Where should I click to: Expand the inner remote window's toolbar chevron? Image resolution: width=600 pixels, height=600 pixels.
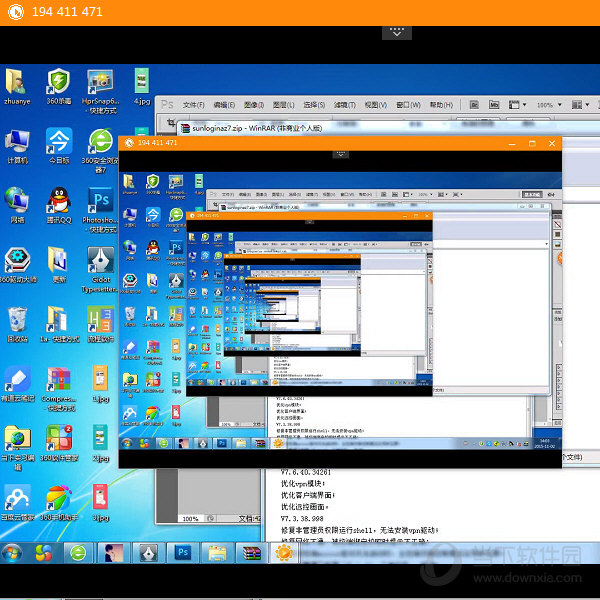click(340, 154)
